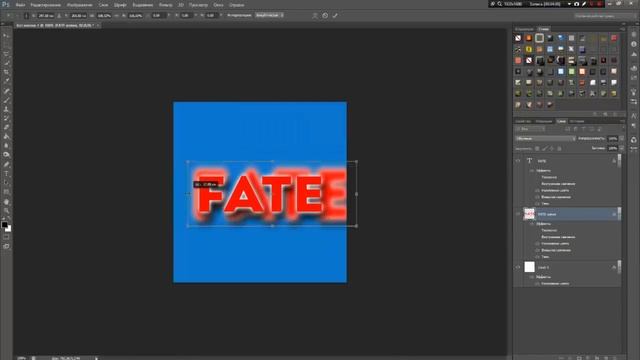The width and height of the screenshot is (640, 360).
Task: Select the FATE копия layer thumbnail
Action: tap(529, 214)
